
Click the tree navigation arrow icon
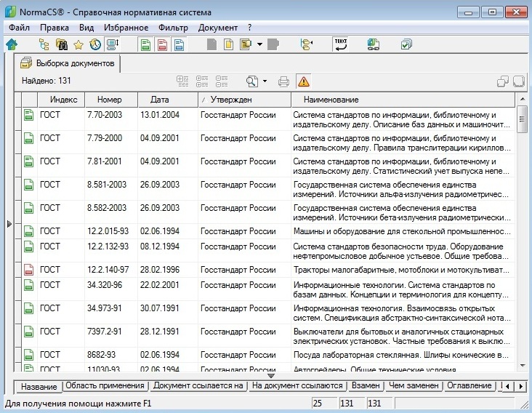[307, 44]
